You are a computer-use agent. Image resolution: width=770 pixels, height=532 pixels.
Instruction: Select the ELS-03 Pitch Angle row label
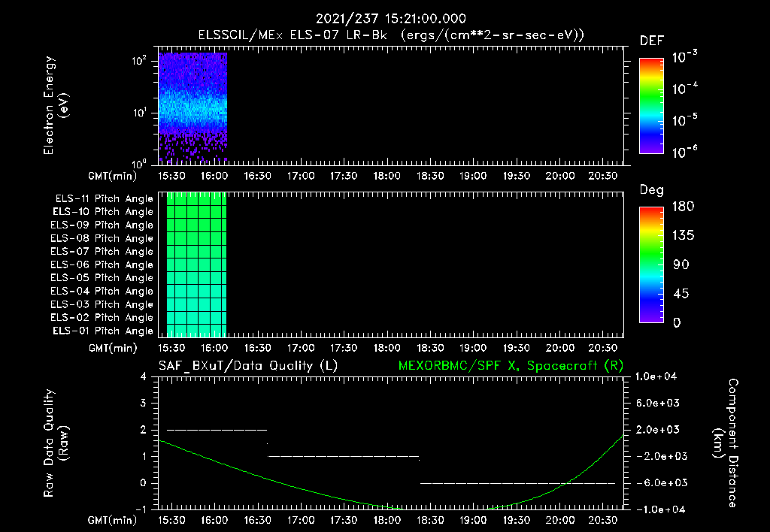point(102,304)
